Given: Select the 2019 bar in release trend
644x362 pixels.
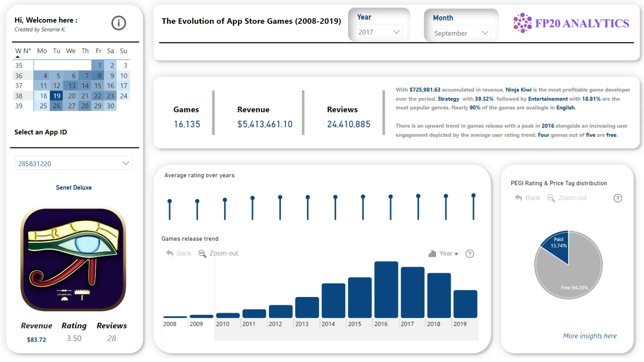Looking at the screenshot, I should 465,304.
